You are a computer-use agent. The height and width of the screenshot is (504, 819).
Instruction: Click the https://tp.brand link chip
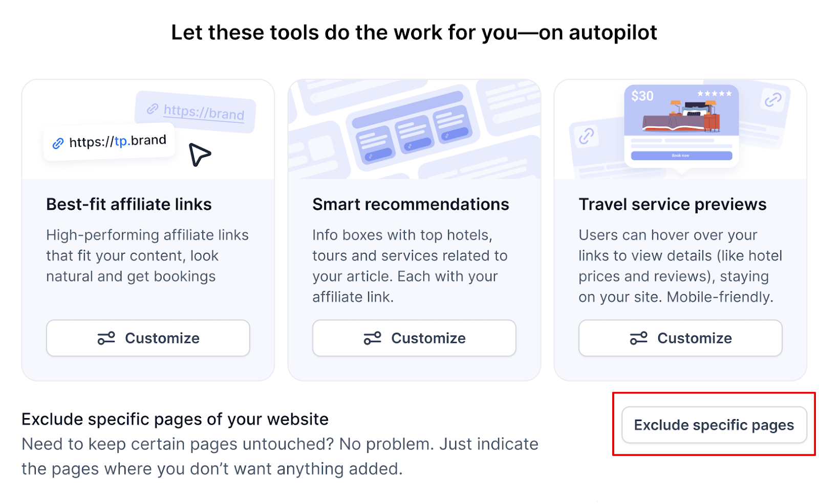click(110, 143)
